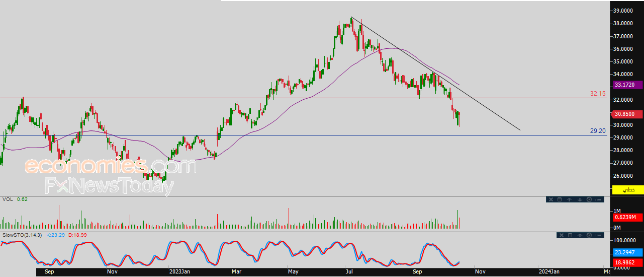Select the 29.20 blue support line label

pyautogui.click(x=598, y=130)
